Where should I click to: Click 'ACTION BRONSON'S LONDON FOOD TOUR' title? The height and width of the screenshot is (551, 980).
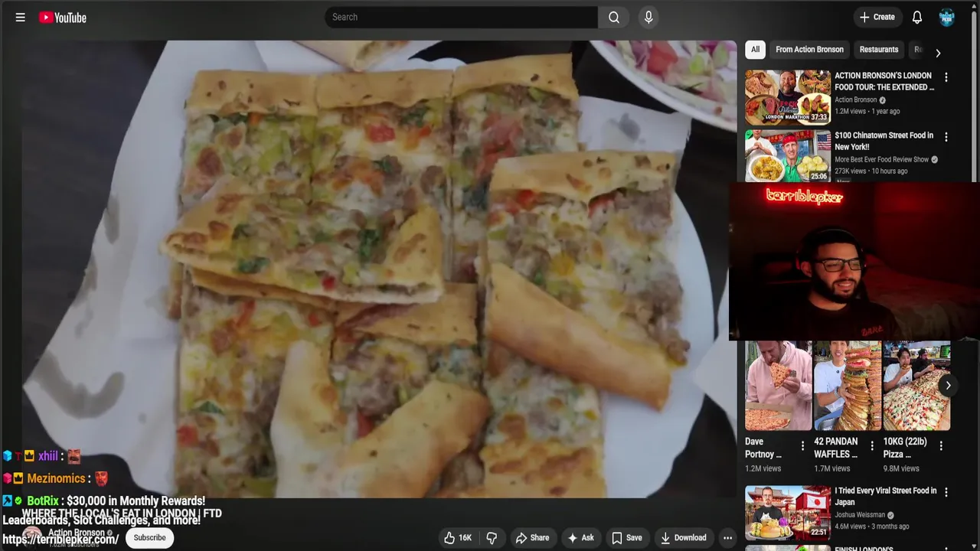pyautogui.click(x=884, y=81)
